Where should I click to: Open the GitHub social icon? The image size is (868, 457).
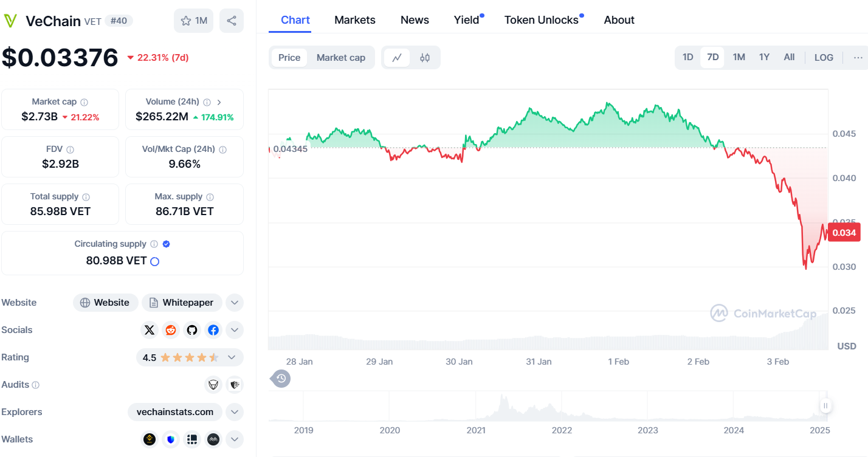[x=192, y=330]
